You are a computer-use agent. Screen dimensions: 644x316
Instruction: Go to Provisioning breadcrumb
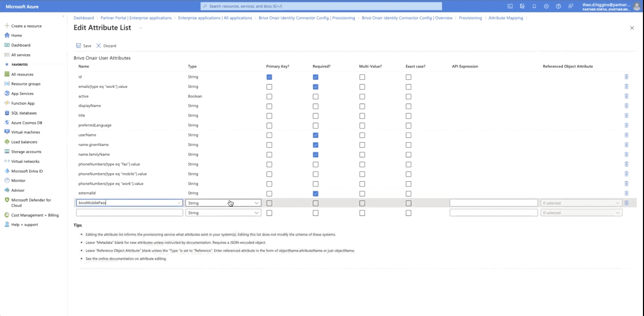tap(470, 18)
